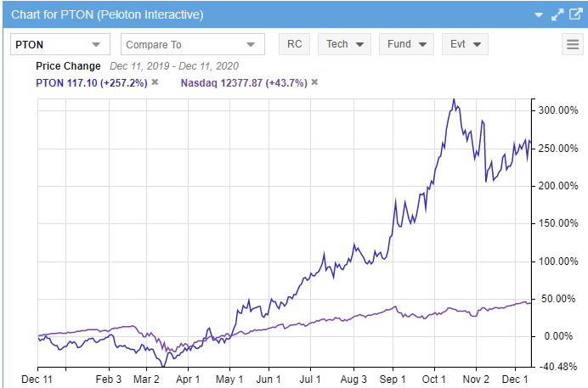The height and width of the screenshot is (388, 588).
Task: Click the Apr 1 x-axis label
Action: (188, 380)
